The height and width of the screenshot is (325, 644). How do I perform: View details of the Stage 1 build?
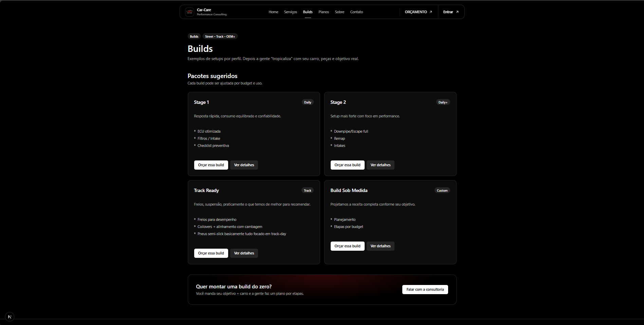tap(244, 165)
